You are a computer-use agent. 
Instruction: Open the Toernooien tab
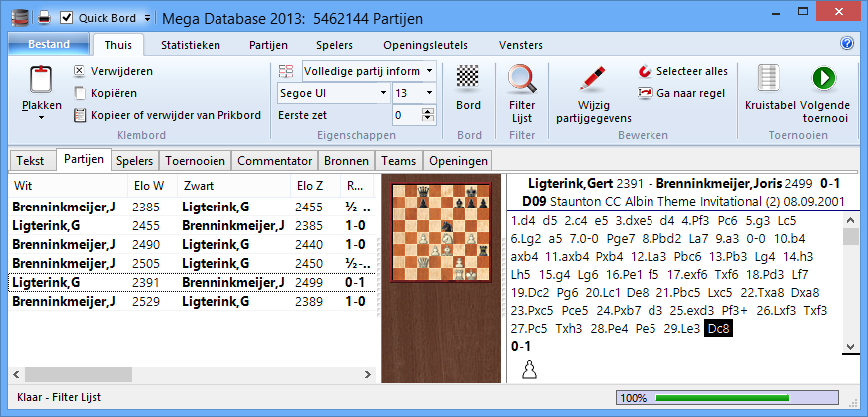(195, 161)
